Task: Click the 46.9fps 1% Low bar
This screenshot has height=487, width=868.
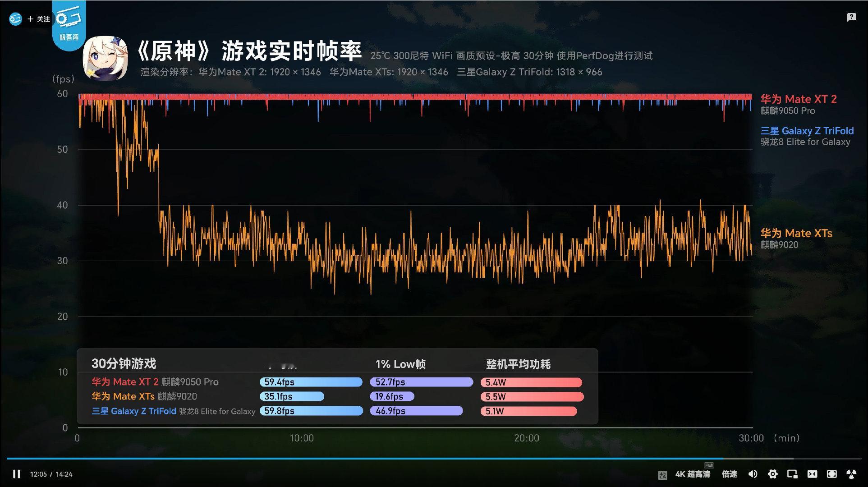Action: point(417,411)
